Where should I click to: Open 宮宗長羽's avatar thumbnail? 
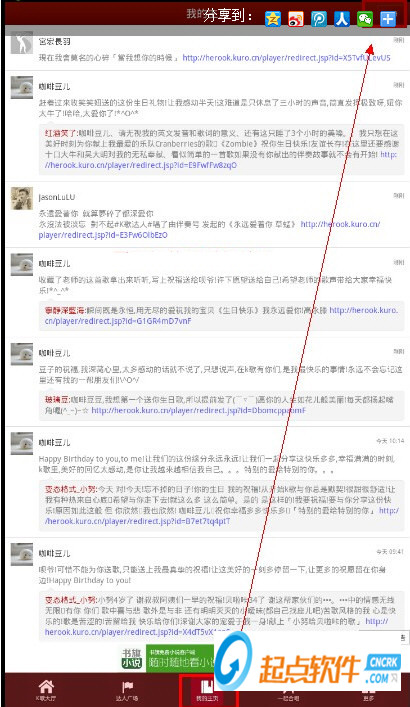[22, 42]
